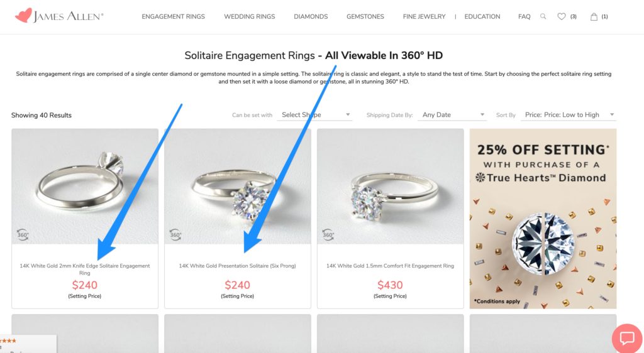This screenshot has height=353, width=644.
Task: Open the search magnifier icon
Action: click(x=543, y=17)
